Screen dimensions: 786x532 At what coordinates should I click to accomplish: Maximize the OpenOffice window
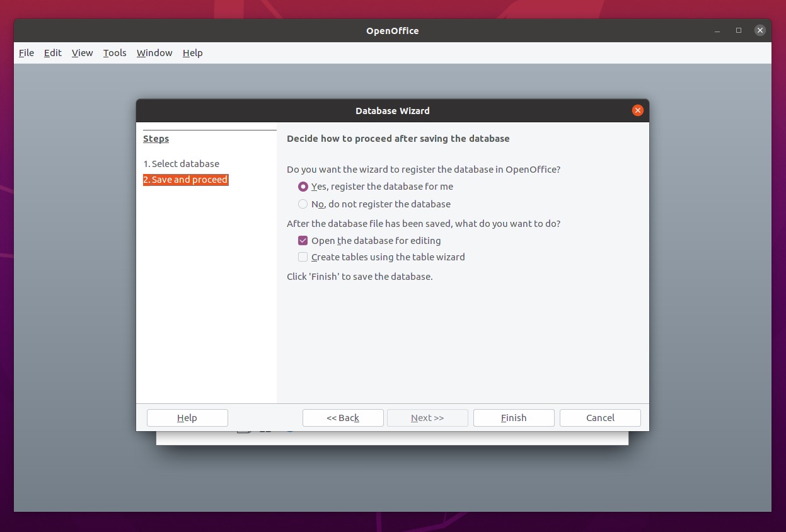(739, 30)
